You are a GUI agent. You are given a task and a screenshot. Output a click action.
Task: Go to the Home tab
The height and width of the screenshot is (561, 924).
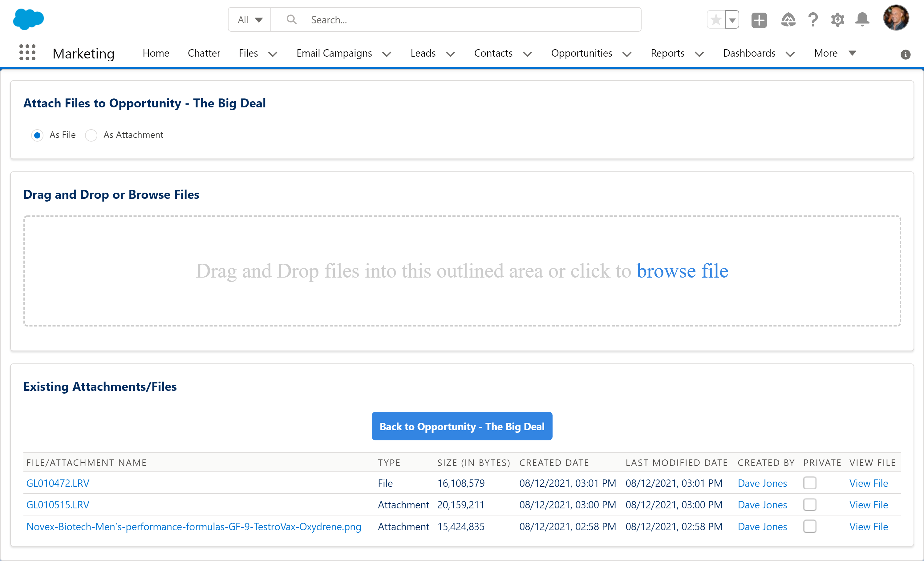click(x=156, y=53)
